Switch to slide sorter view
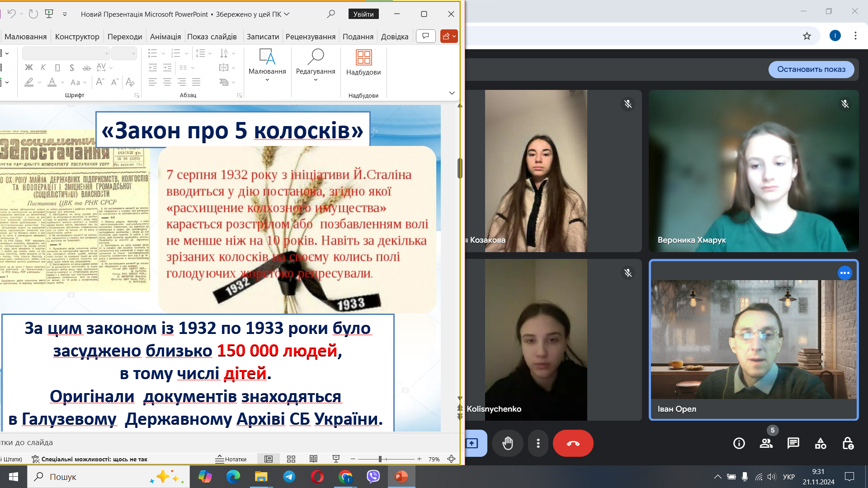The width and height of the screenshot is (868, 488). coord(291,459)
